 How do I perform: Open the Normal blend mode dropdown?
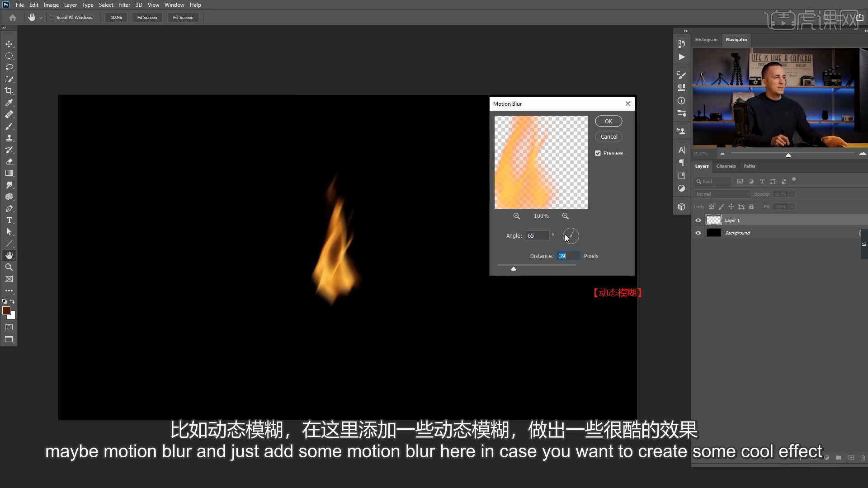tap(721, 194)
